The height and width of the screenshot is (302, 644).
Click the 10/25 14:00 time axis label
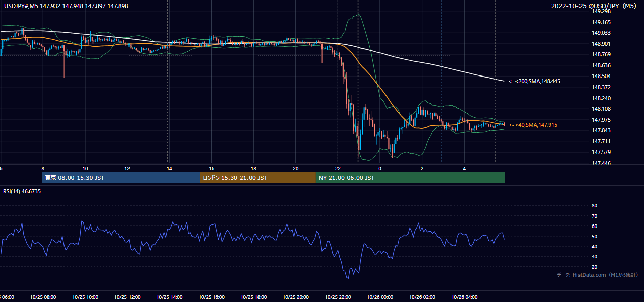tap(170, 297)
